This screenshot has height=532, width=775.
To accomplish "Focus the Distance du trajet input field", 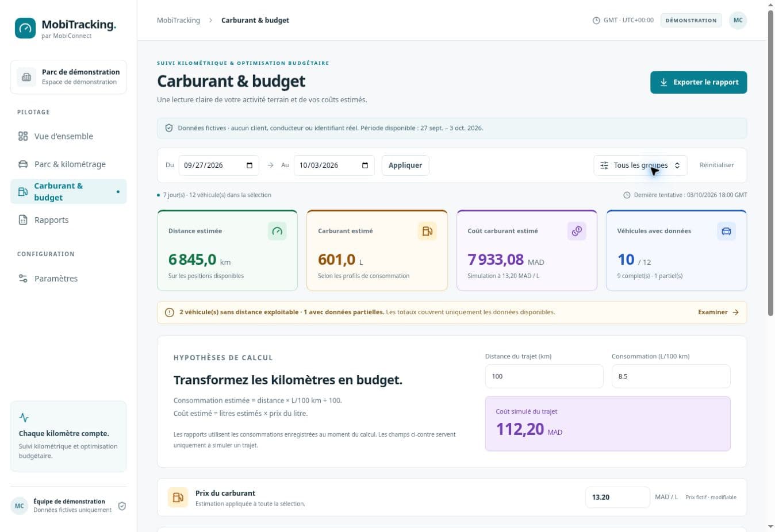I will pyautogui.click(x=544, y=376).
